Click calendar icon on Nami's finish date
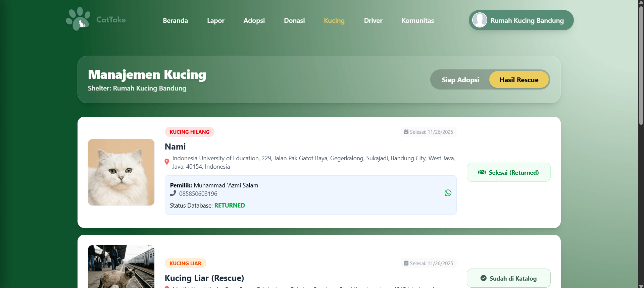The width and height of the screenshot is (644, 288). [406, 132]
